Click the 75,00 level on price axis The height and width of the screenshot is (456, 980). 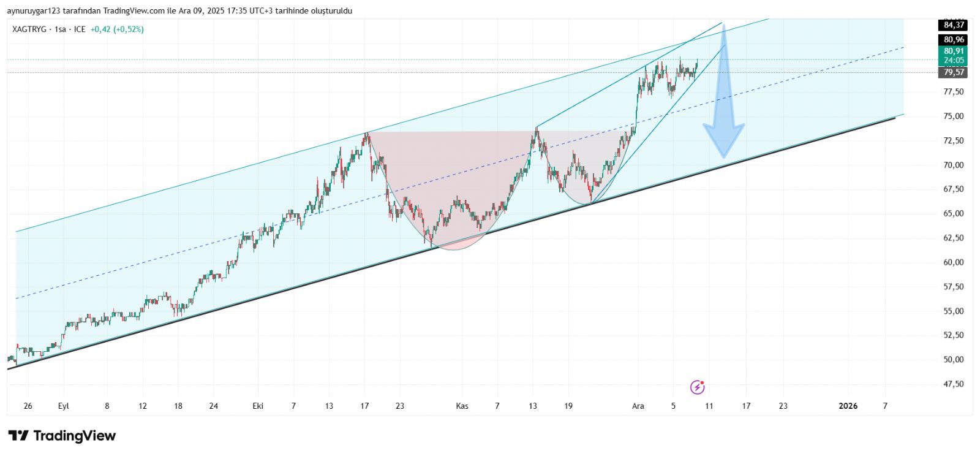click(953, 116)
